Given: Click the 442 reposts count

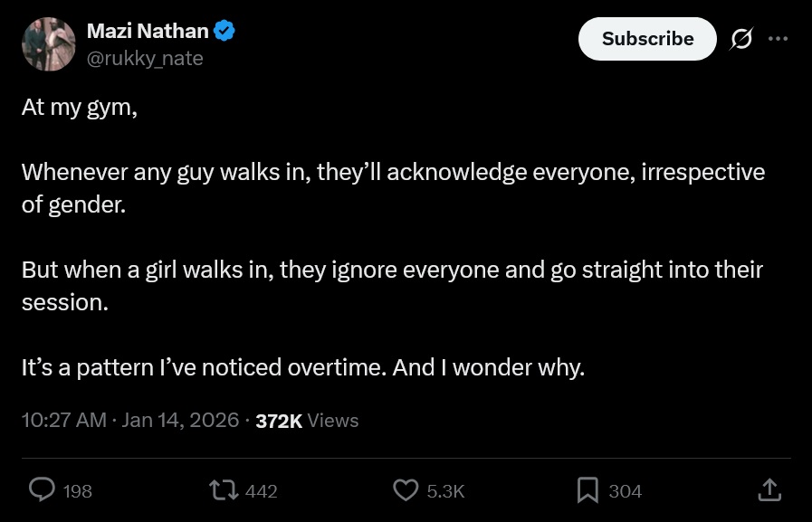Looking at the screenshot, I should coord(262,490).
